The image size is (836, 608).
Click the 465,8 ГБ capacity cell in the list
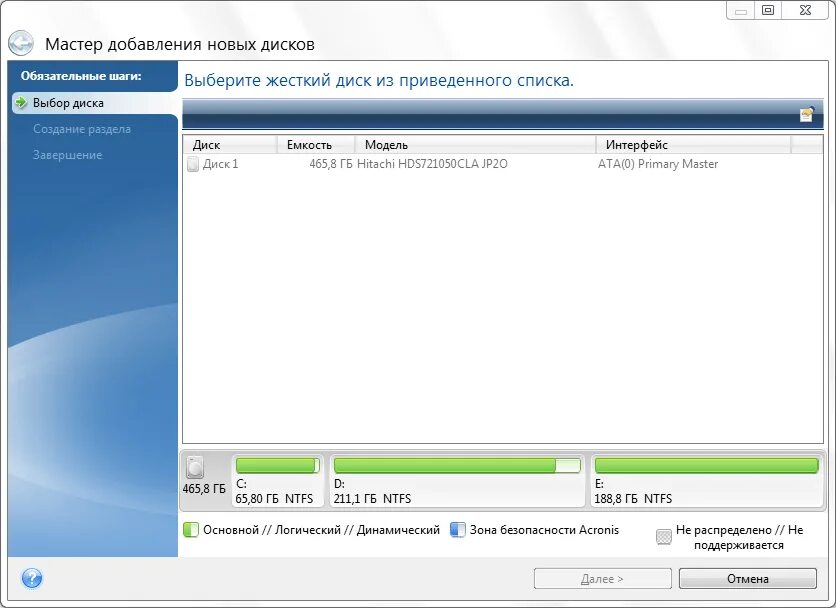click(x=331, y=164)
